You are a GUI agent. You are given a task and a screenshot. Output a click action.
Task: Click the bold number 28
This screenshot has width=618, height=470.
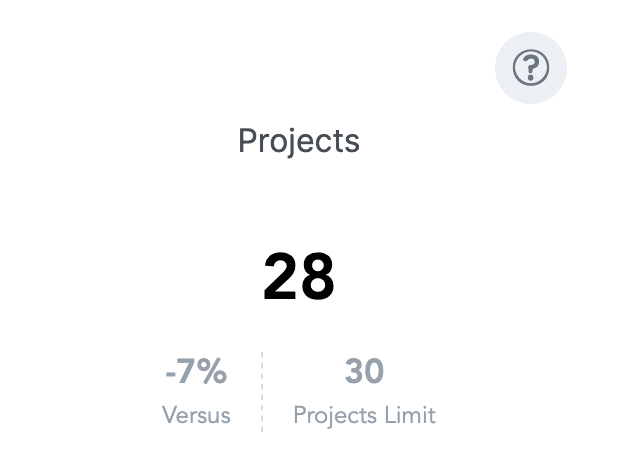pos(299,276)
